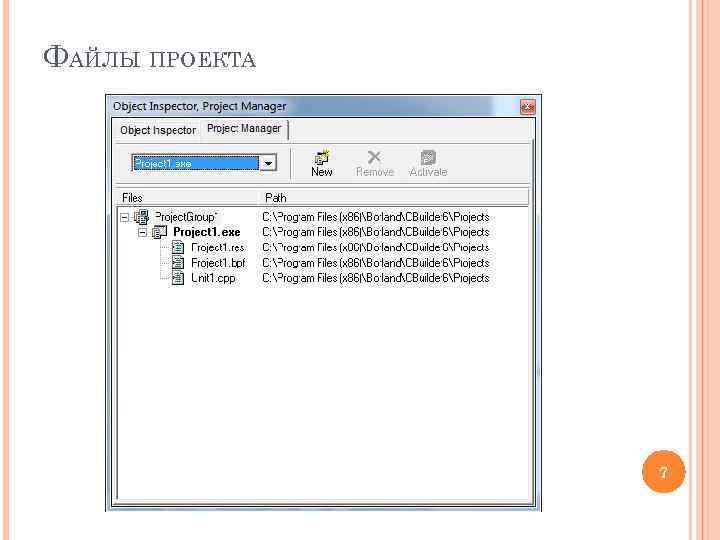
Task: Click the Activate toolbar icon
Action: (x=428, y=157)
